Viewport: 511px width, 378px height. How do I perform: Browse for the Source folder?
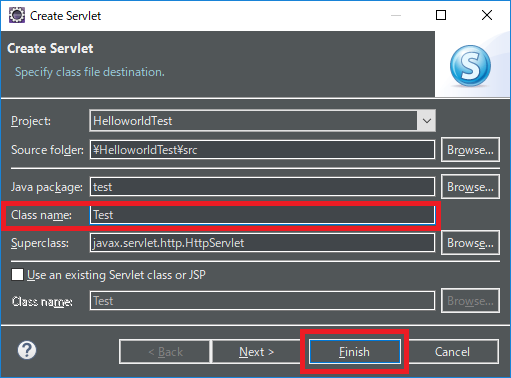pyautogui.click(x=470, y=150)
